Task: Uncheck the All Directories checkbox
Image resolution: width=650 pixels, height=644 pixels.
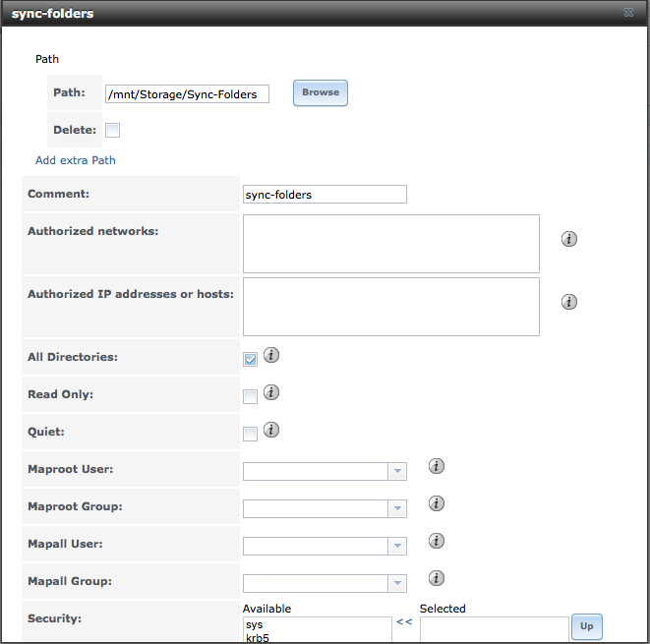Action: point(250,359)
